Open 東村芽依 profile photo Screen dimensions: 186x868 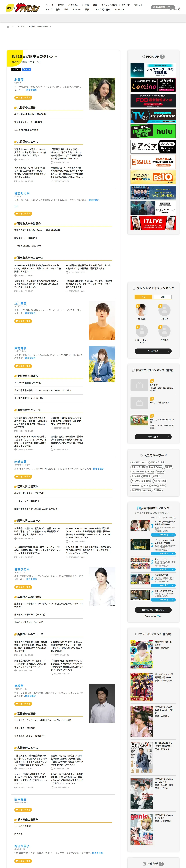pyautogui.click(x=102, y=364)
